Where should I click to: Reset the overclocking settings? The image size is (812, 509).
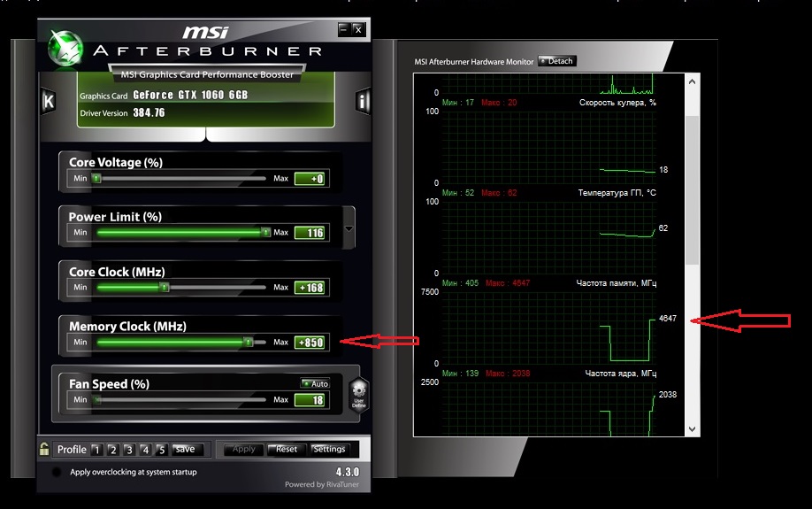pyautogui.click(x=287, y=449)
